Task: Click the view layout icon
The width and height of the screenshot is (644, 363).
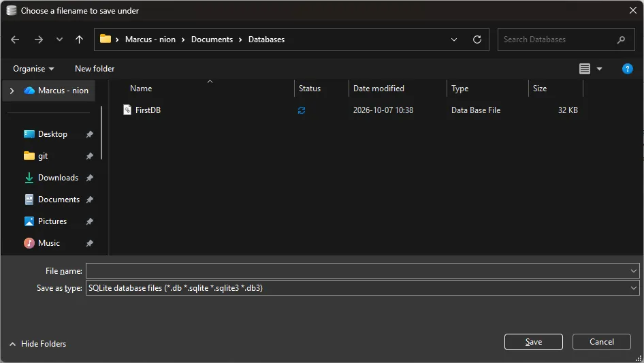Action: (585, 69)
